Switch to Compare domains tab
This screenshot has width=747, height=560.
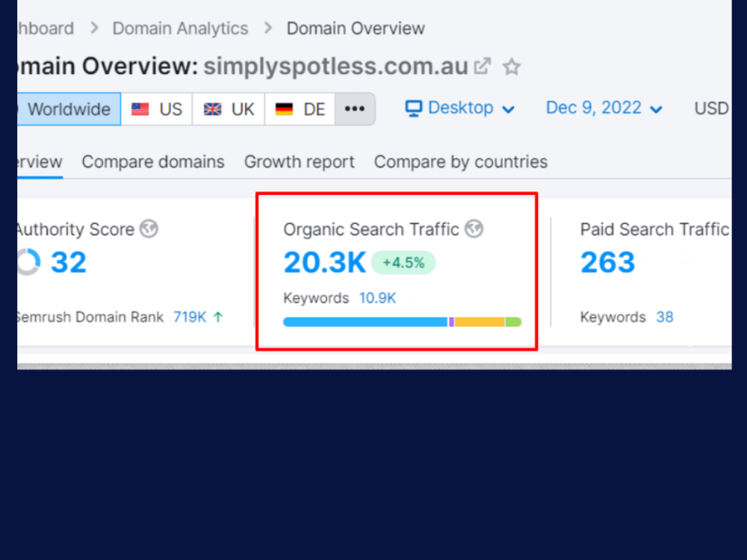tap(153, 162)
